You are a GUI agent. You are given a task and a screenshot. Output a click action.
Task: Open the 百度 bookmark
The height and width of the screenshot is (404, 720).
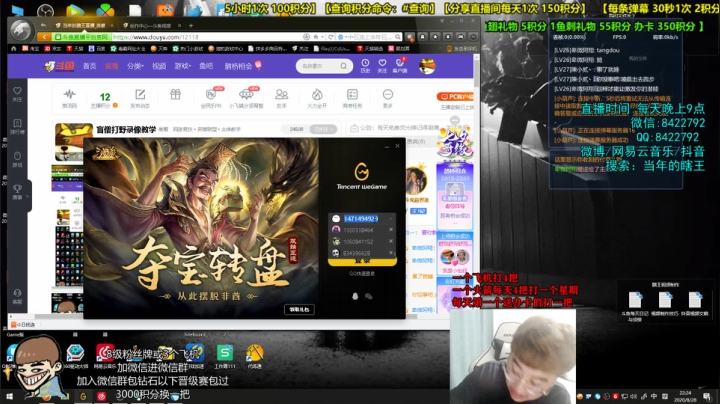[x=97, y=48]
